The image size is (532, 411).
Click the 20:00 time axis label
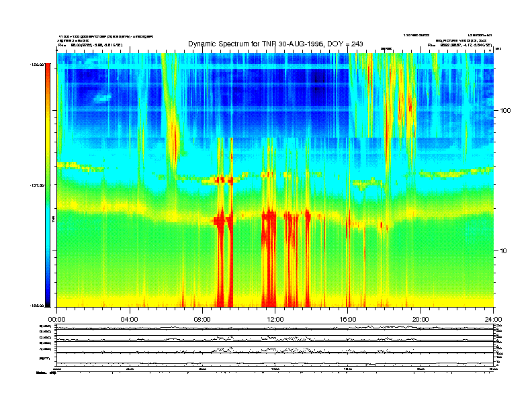420,320
